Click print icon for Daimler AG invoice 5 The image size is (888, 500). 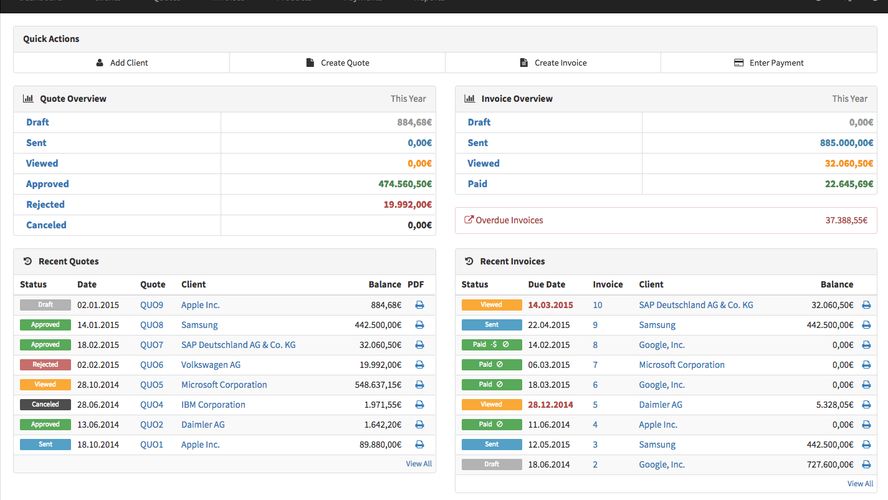click(866, 405)
